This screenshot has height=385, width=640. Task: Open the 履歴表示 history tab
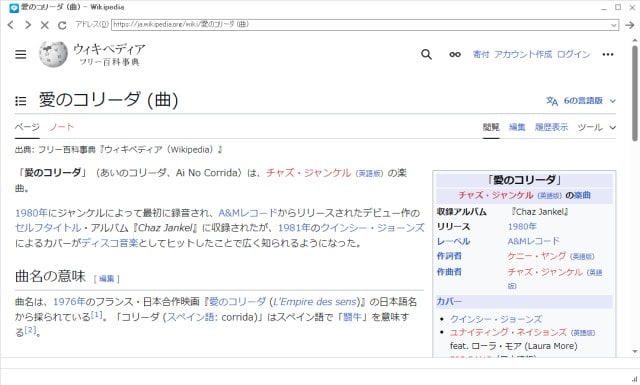click(x=551, y=127)
